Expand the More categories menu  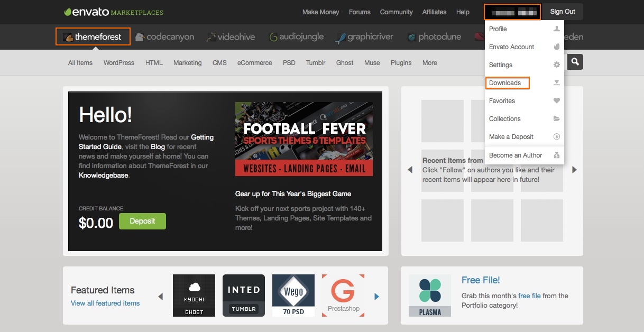(x=429, y=63)
